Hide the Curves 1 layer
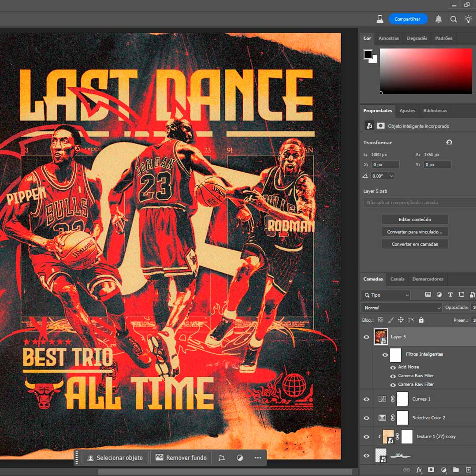The image size is (476, 476). [x=366, y=399]
